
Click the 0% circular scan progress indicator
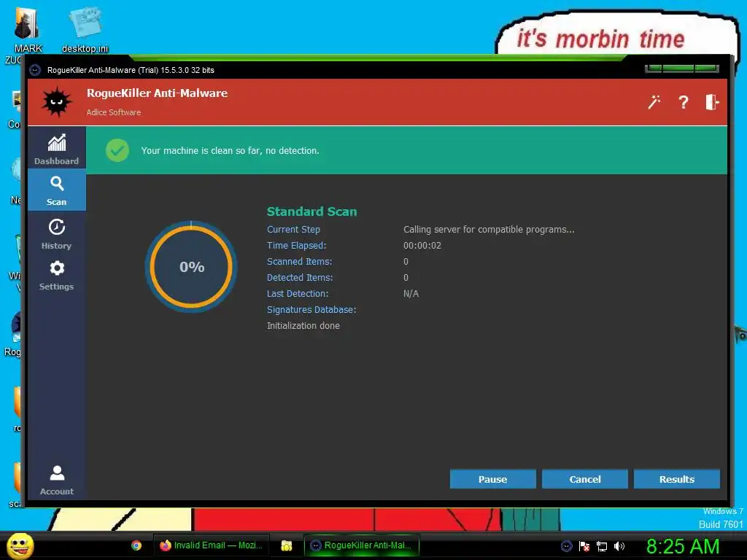191,267
